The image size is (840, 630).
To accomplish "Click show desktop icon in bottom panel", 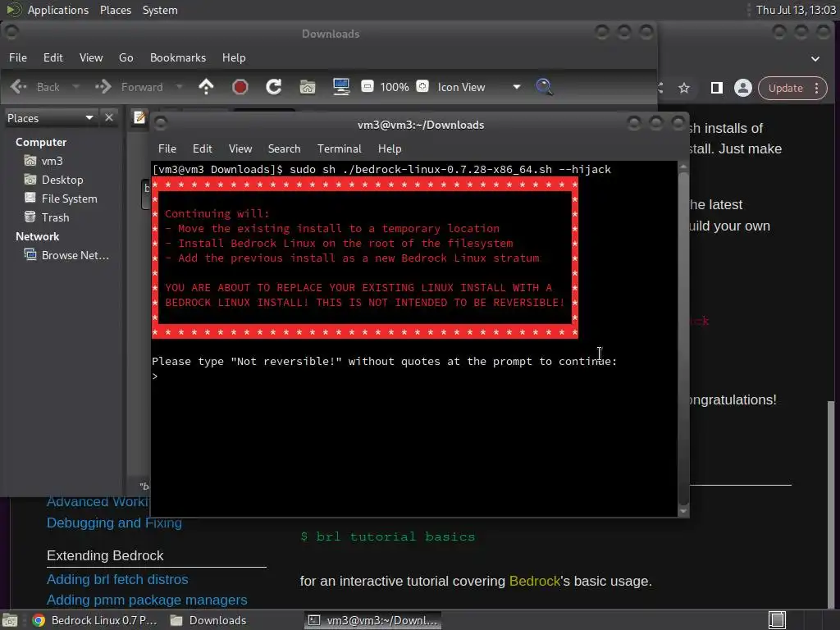I will tap(10, 620).
